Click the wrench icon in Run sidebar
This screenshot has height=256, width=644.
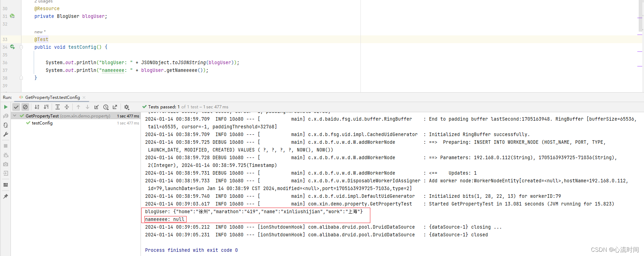[x=6, y=134]
